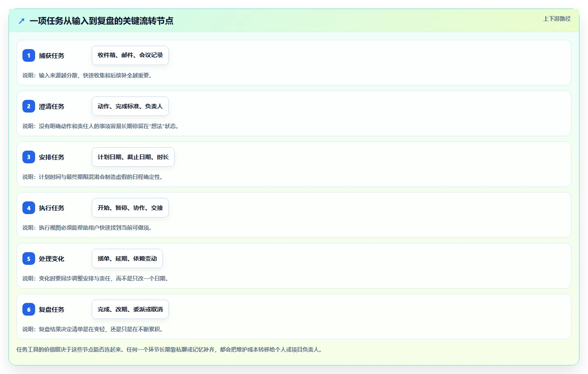Click the note about 没有明确动作和责任人

coord(100,126)
